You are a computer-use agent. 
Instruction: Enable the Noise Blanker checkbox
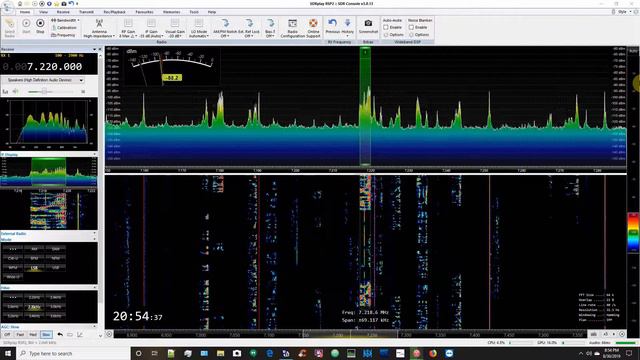[411, 27]
